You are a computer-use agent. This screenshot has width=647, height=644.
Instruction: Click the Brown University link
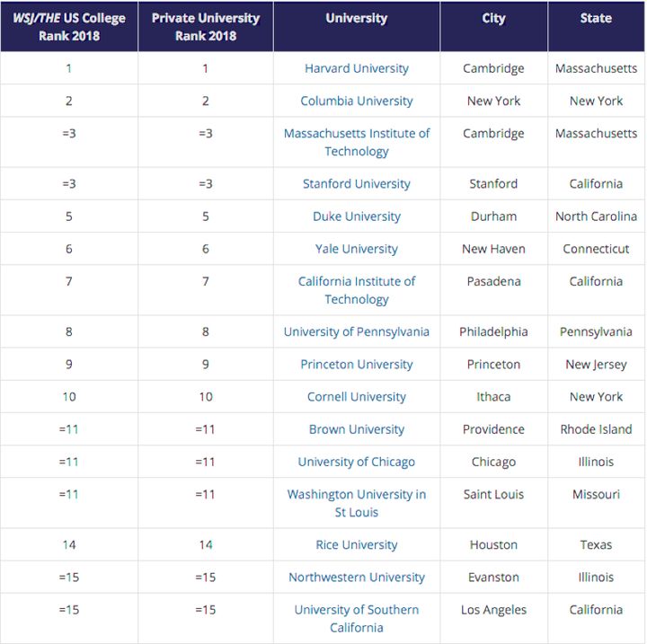click(357, 429)
